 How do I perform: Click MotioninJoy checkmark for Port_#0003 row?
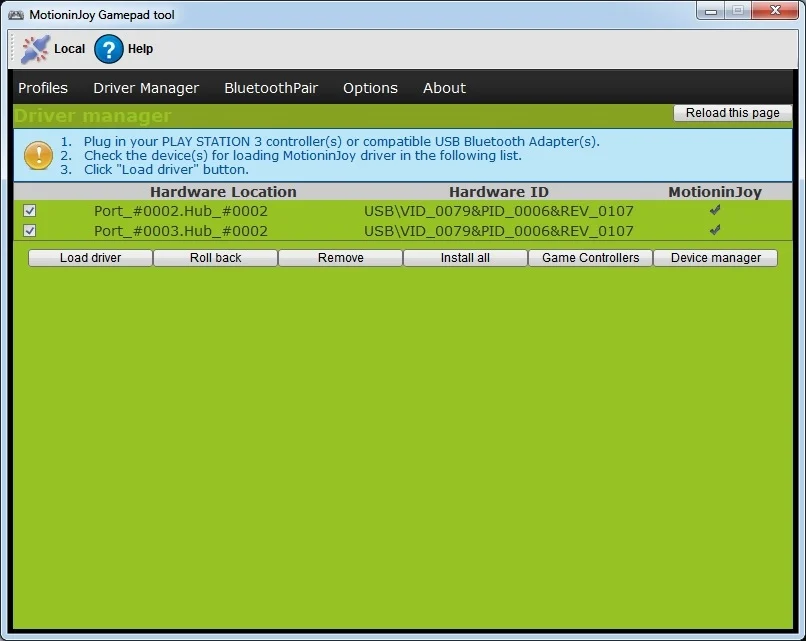pyautogui.click(x=715, y=230)
